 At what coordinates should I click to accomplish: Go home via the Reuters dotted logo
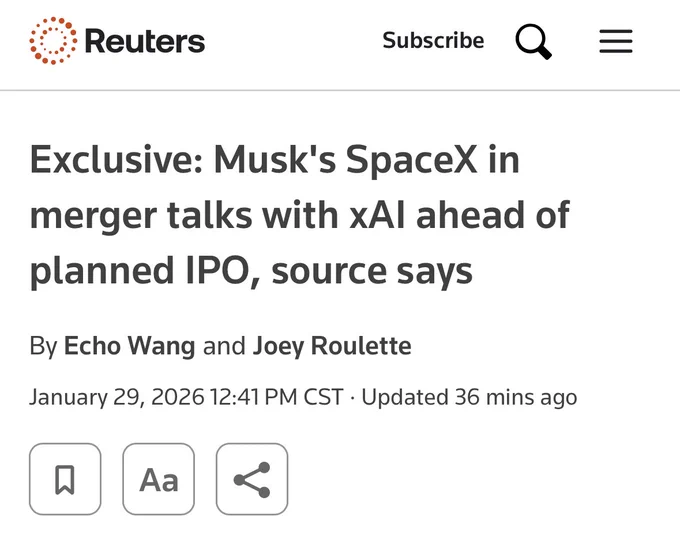pyautogui.click(x=53, y=41)
